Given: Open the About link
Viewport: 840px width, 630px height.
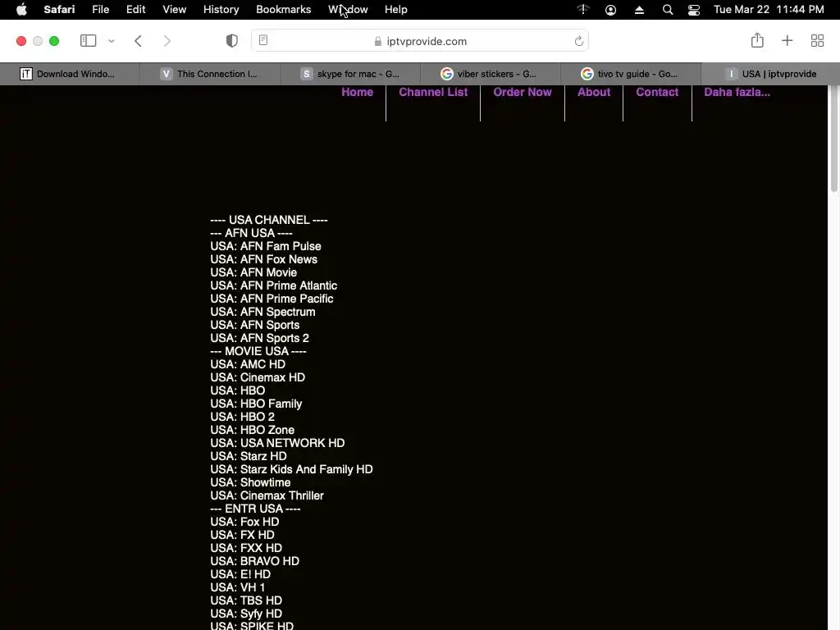Looking at the screenshot, I should tap(594, 92).
